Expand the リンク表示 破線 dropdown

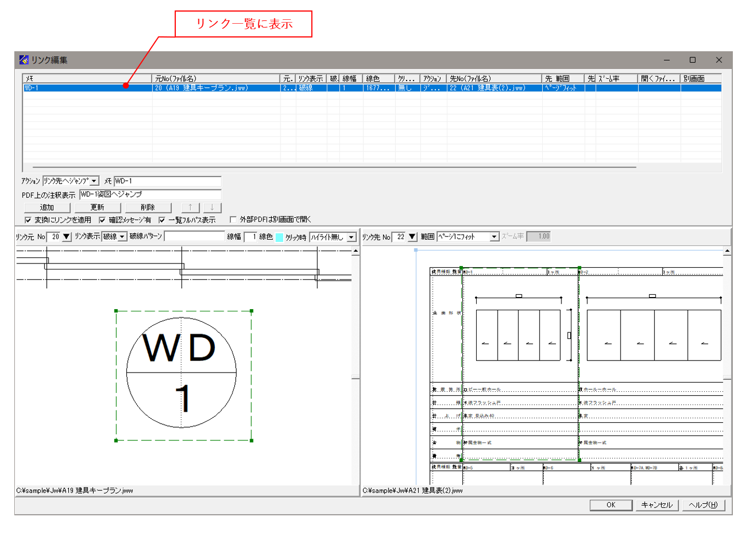(122, 236)
